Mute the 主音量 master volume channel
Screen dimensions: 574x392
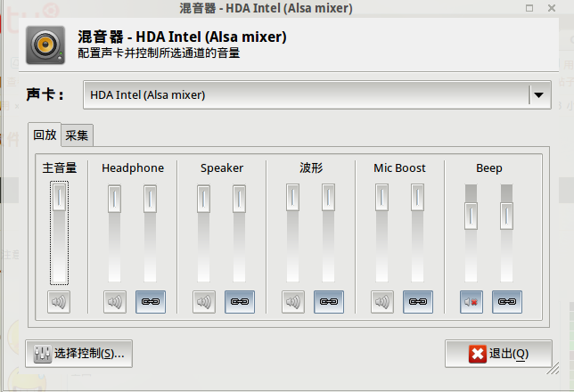pos(59,302)
